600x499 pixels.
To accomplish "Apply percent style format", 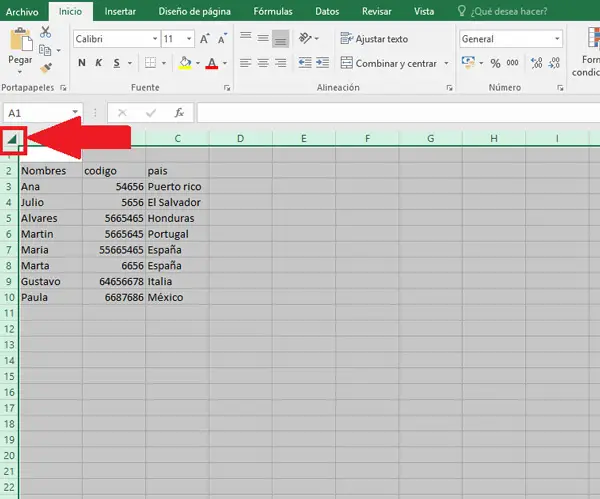I will tap(496, 63).
